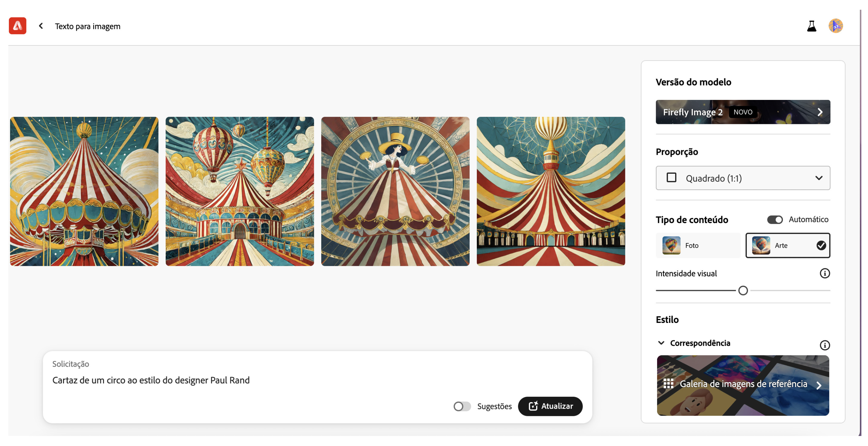Click the square aspect ratio icon
Viewport: 868px width, 446px height.
(x=671, y=178)
